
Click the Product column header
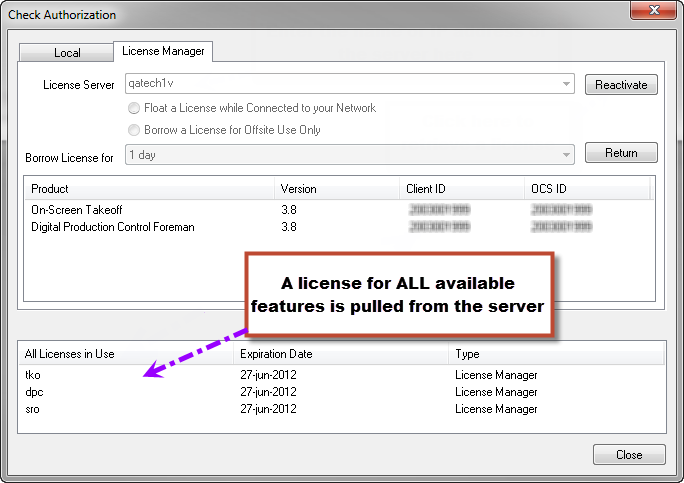tap(149, 188)
